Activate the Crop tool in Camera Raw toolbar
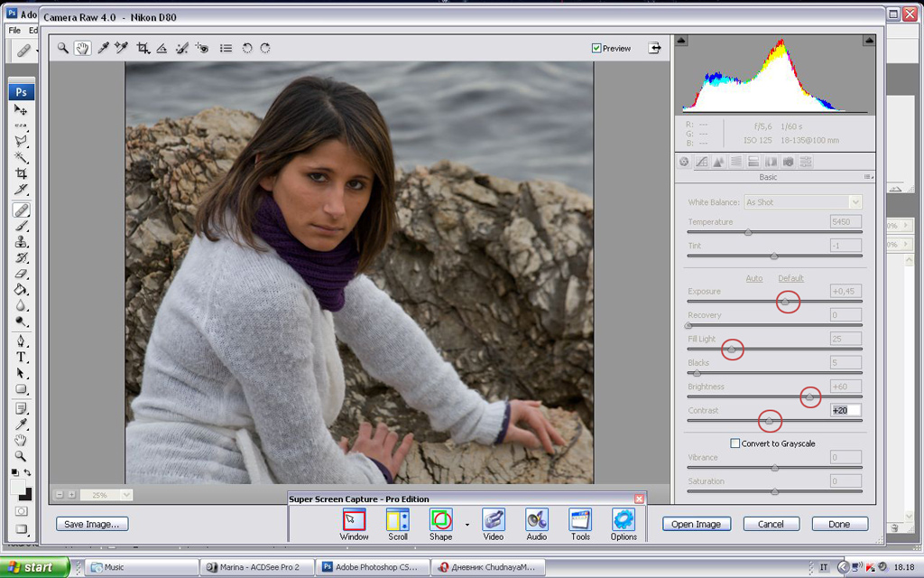 click(143, 48)
